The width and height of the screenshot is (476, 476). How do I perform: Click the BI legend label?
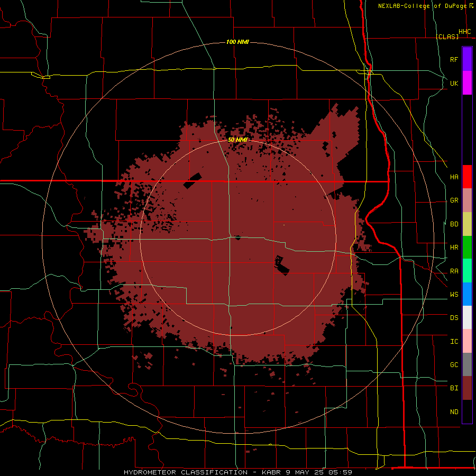coord(454,388)
